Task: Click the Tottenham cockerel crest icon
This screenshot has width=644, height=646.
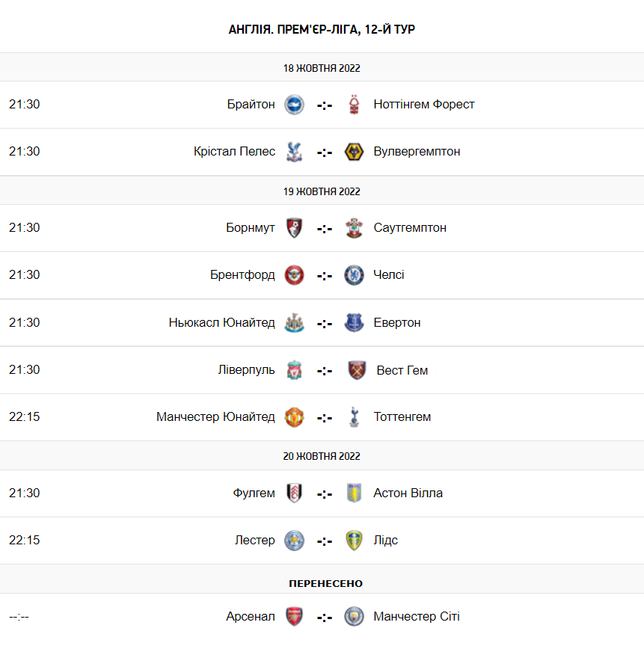Action: (354, 417)
